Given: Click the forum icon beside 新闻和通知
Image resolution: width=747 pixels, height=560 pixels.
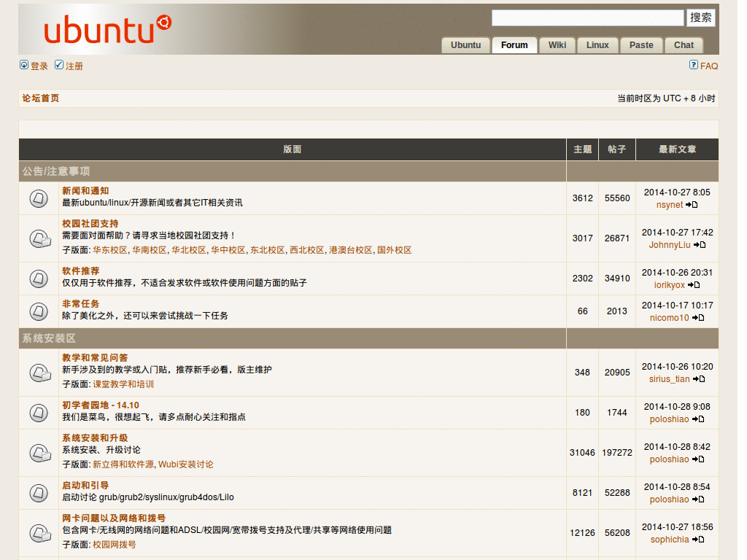Looking at the screenshot, I should coord(38,198).
